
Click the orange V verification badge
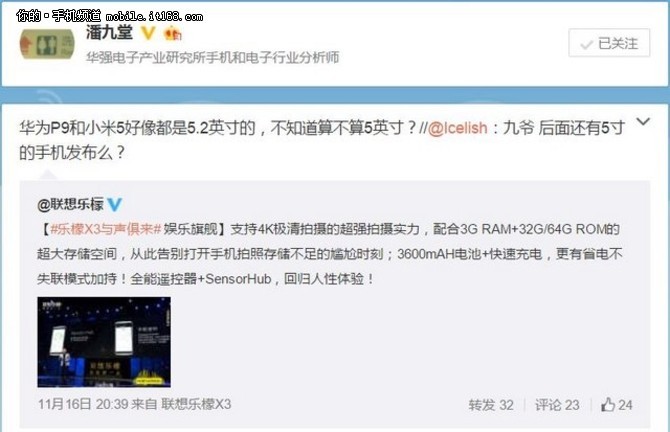click(148, 33)
